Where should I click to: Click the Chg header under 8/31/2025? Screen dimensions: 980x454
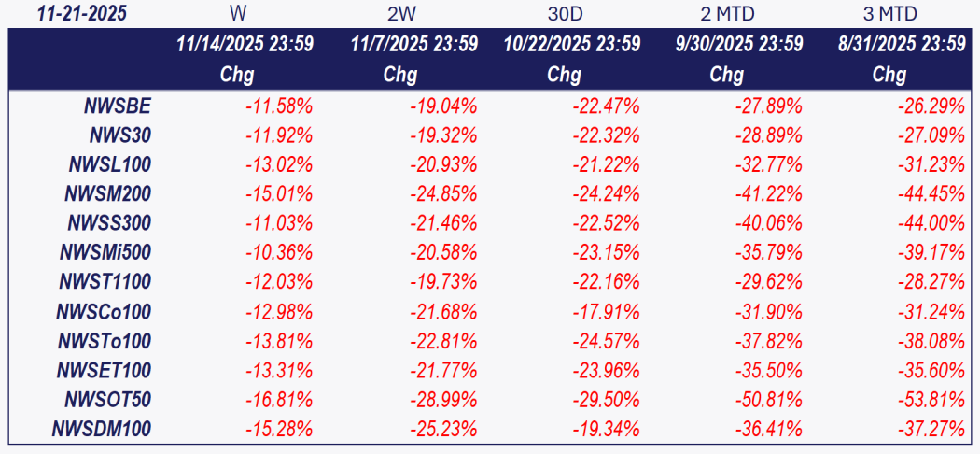889,75
